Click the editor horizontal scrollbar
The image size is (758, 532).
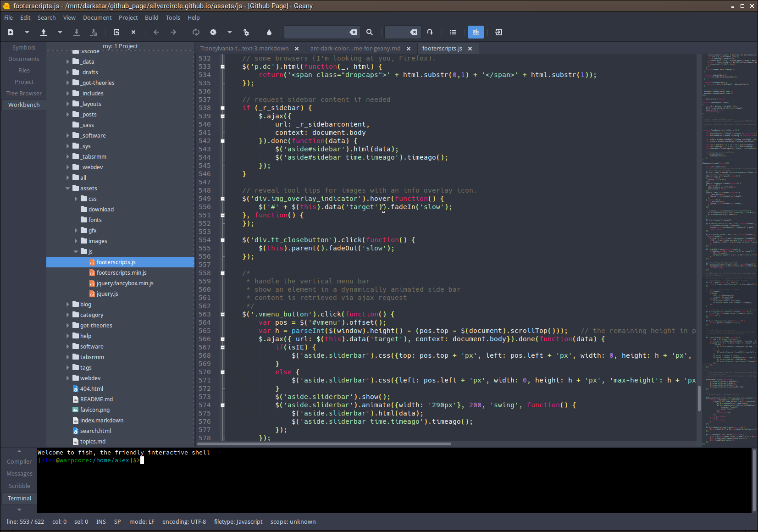click(x=324, y=443)
